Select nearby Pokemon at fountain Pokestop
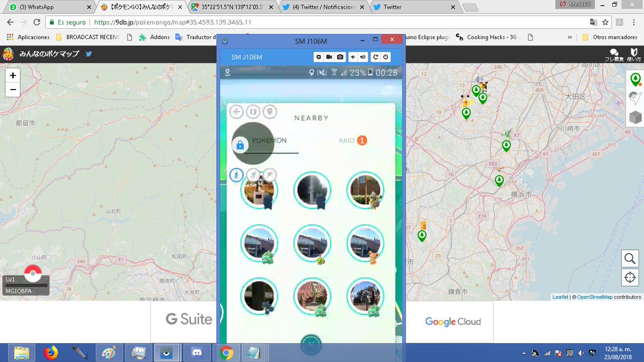Viewport: 644px width, 362px height. point(312,190)
